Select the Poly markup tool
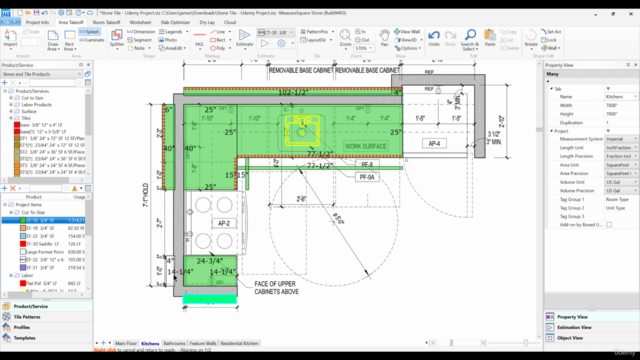640x360 pixels. (x=218, y=48)
